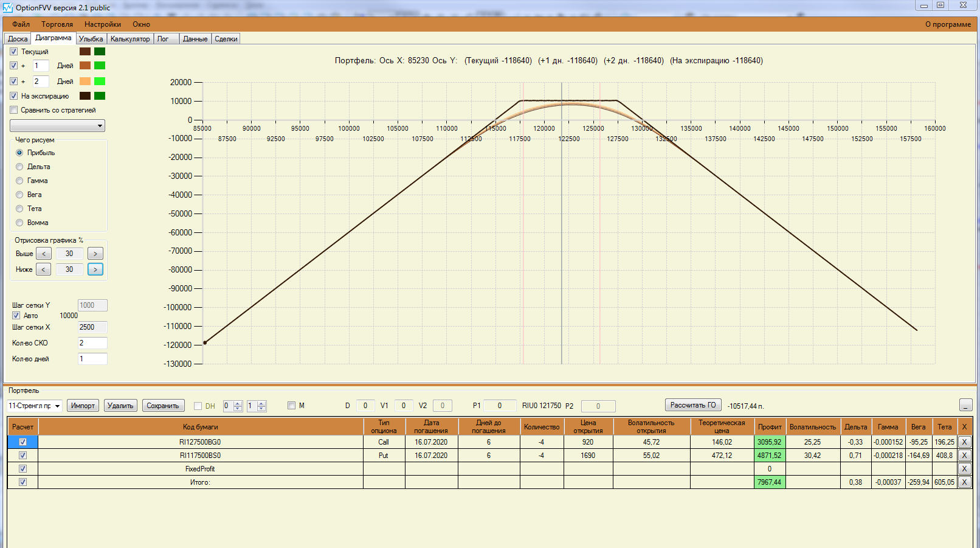
Task: Click the Рассчитать ГО button
Action: 692,405
